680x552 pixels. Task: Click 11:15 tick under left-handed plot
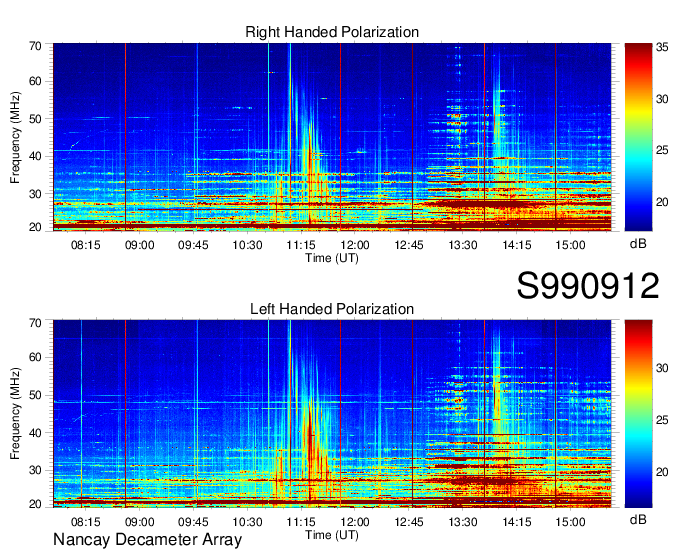(x=301, y=522)
